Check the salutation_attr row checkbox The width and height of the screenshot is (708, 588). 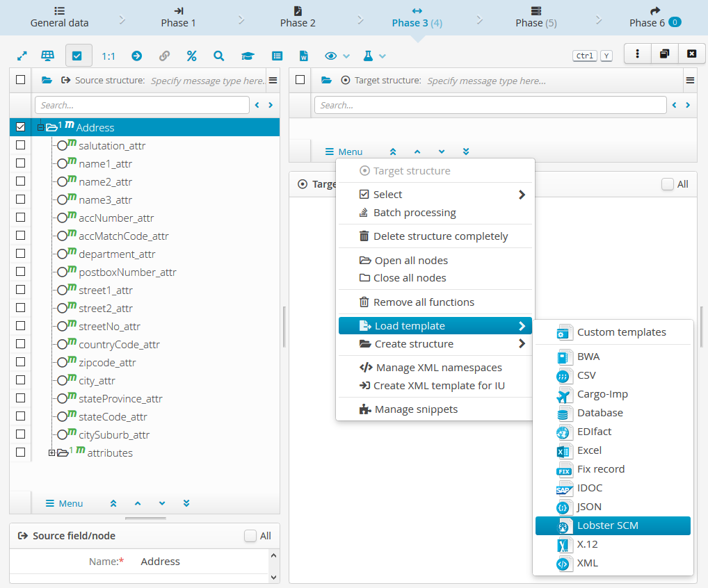(x=20, y=145)
